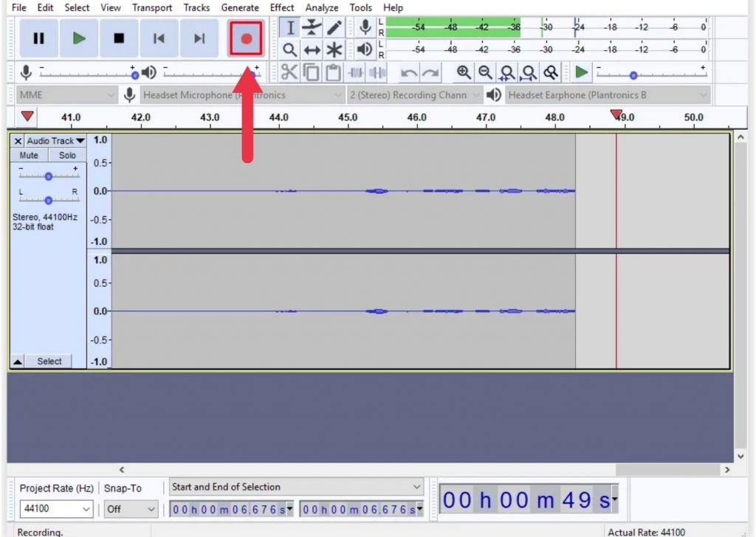Viewport: 756px width, 537px height.
Task: Click Fit Selection to Width icon
Action: pos(506,73)
